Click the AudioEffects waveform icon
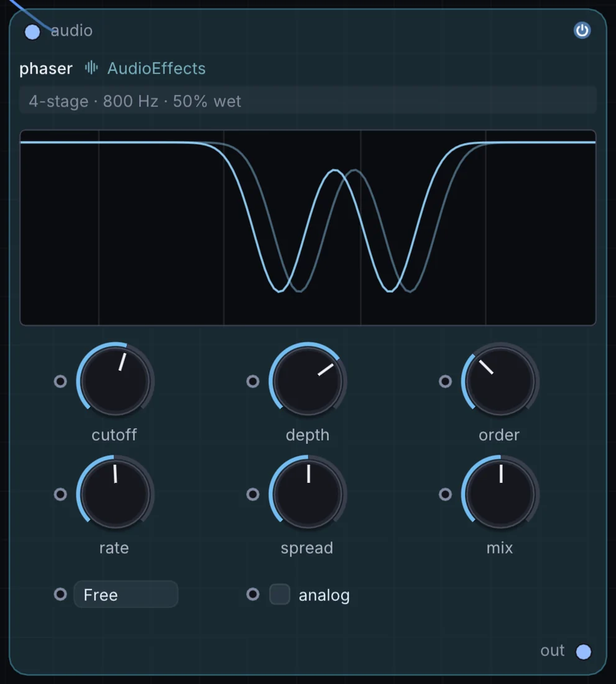The width and height of the screenshot is (616, 684). [x=91, y=68]
